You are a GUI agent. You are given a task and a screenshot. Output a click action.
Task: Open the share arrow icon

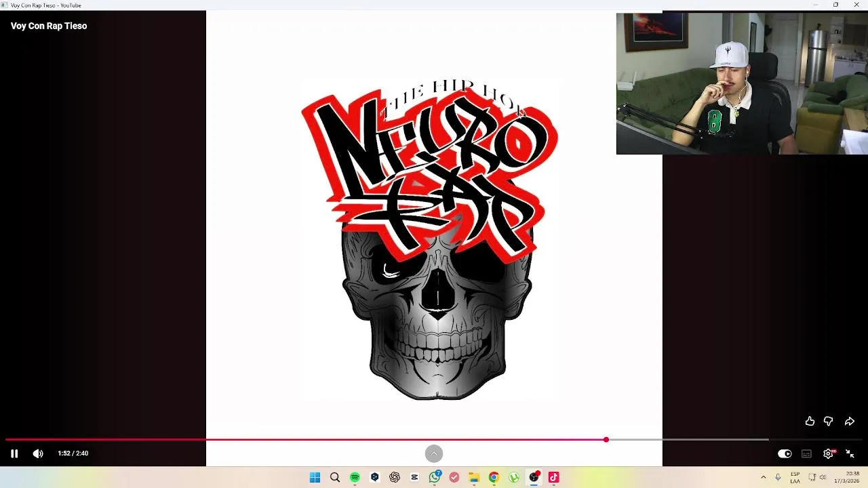pyautogui.click(x=849, y=422)
